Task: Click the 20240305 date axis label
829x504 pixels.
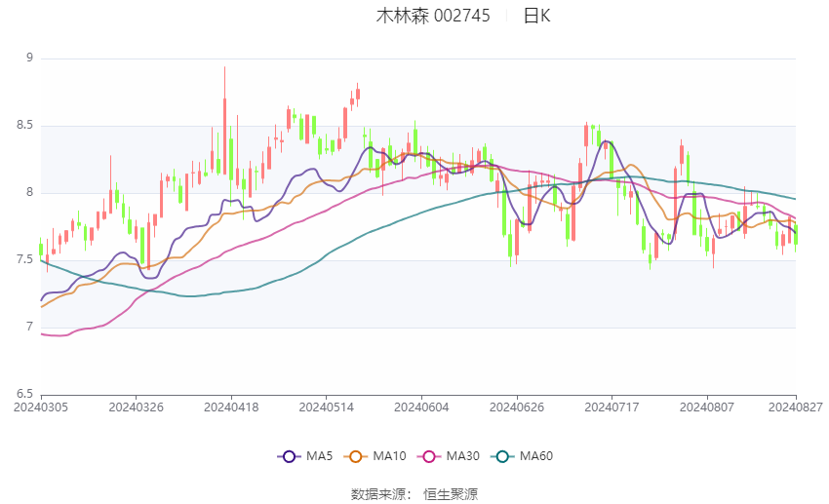Action: coord(41,407)
